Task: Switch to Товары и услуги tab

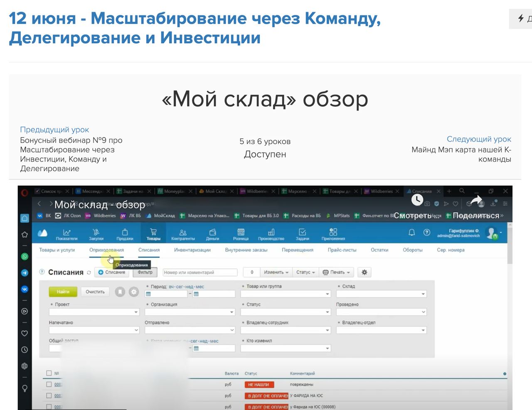Action: [57, 250]
